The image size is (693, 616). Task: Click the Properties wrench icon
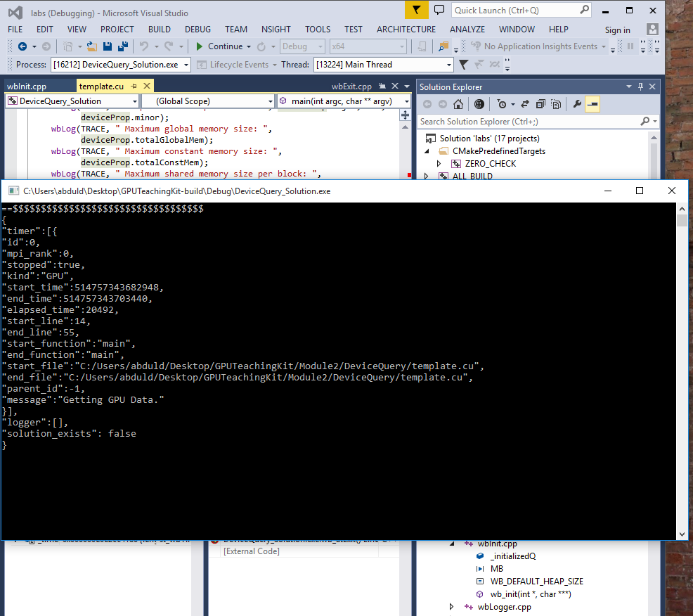pos(577,104)
